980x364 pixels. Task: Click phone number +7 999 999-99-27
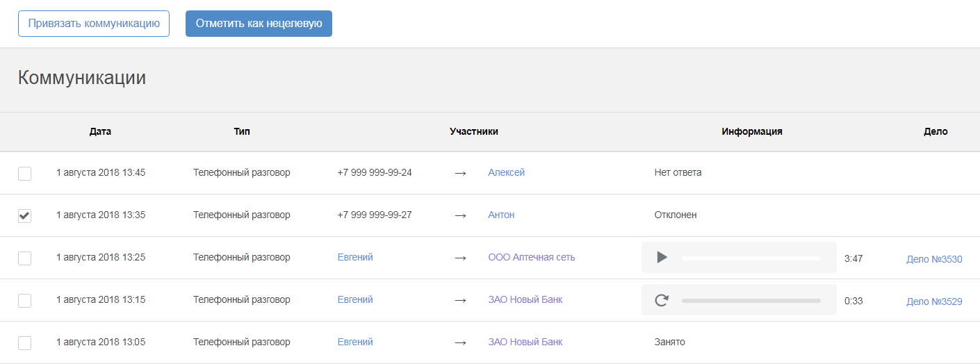coord(375,215)
